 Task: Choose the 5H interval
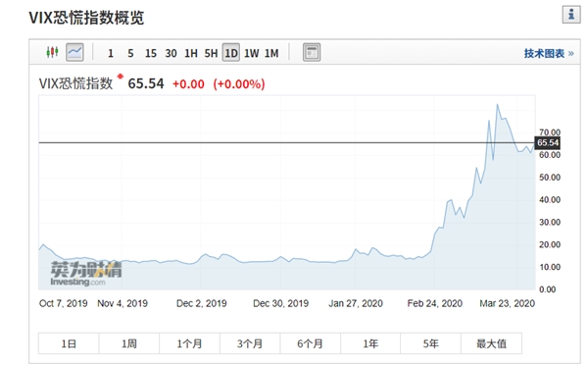coord(211,53)
